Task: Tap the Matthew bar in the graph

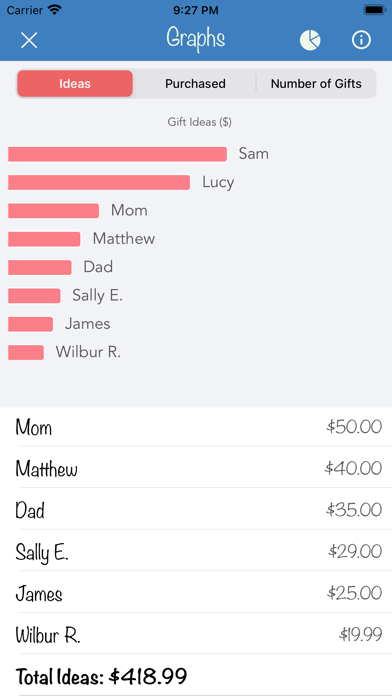Action: 44,239
